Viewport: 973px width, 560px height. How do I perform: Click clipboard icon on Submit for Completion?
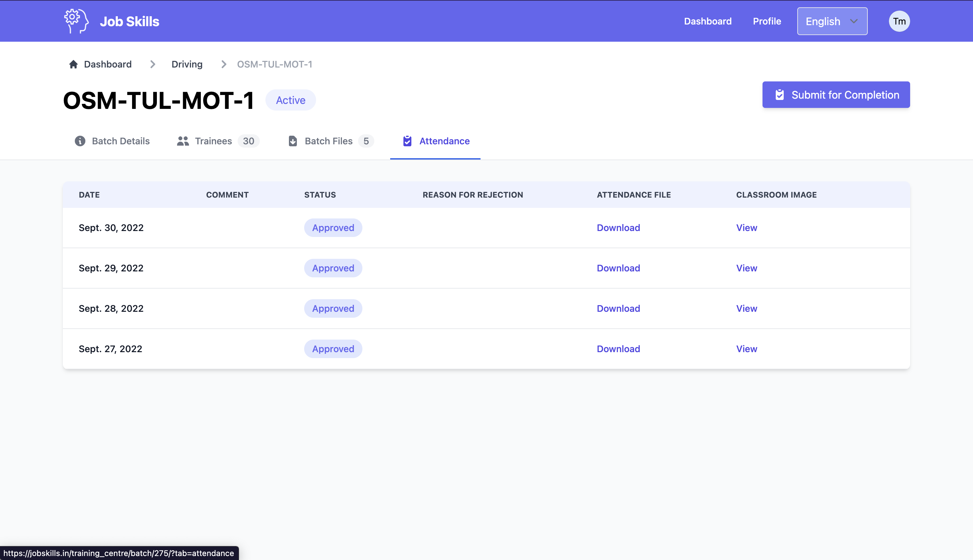(x=779, y=95)
